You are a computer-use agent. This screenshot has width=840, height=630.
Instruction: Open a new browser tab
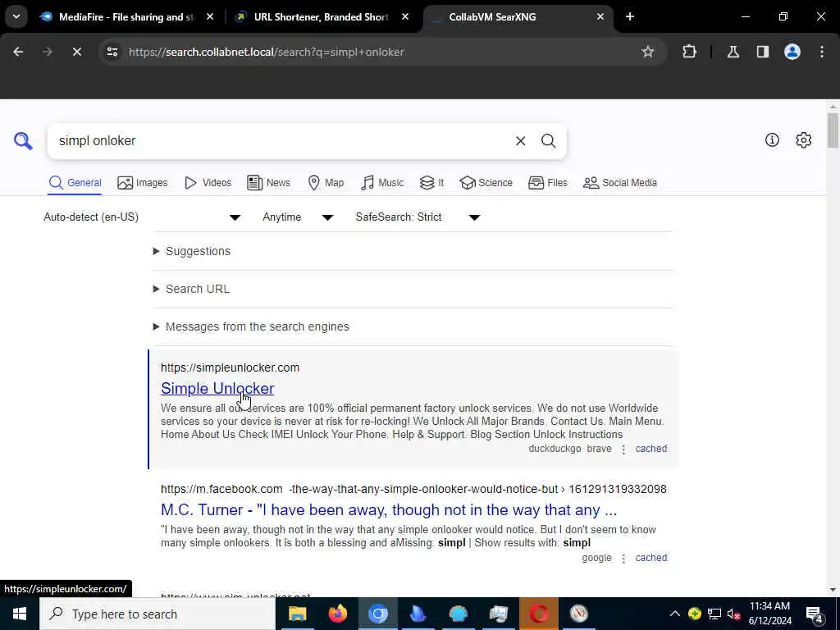click(629, 16)
